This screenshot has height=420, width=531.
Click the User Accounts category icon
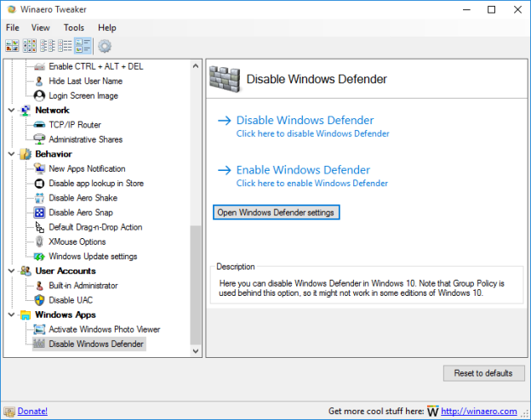click(26, 271)
